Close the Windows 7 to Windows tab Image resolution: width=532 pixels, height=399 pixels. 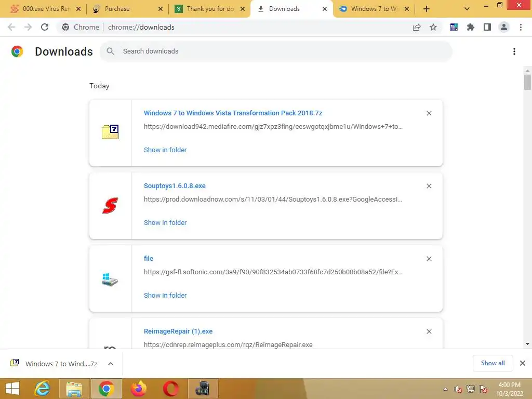[407, 9]
